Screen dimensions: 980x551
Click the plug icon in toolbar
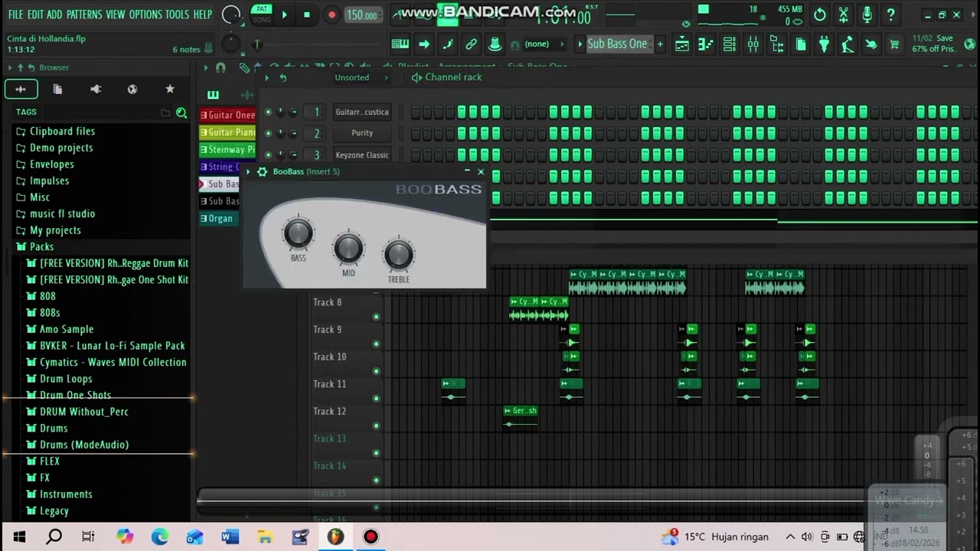click(824, 44)
